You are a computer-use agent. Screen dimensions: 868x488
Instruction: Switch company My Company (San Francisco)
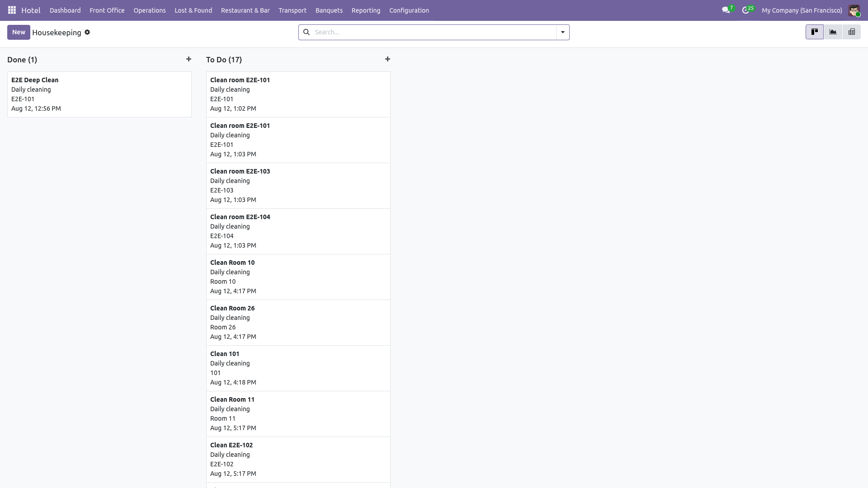(x=802, y=10)
